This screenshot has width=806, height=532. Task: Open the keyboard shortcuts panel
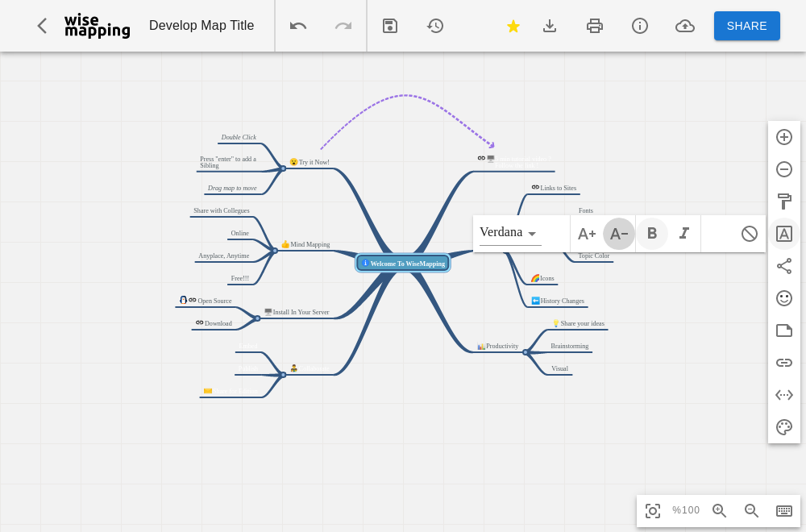point(784,510)
